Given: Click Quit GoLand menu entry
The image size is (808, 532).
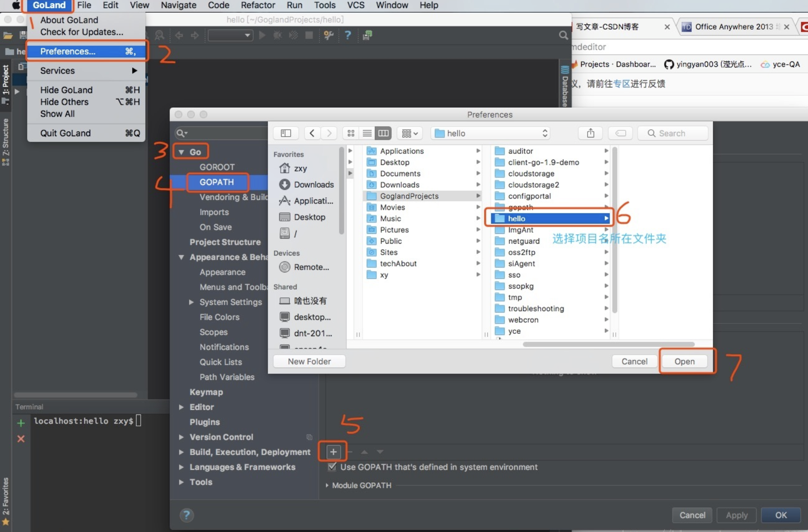Looking at the screenshot, I should pos(87,133).
